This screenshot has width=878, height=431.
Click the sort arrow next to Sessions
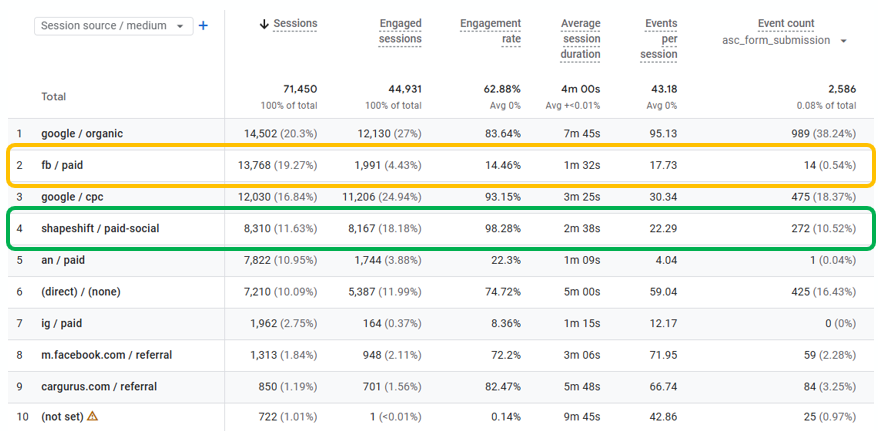(264, 24)
